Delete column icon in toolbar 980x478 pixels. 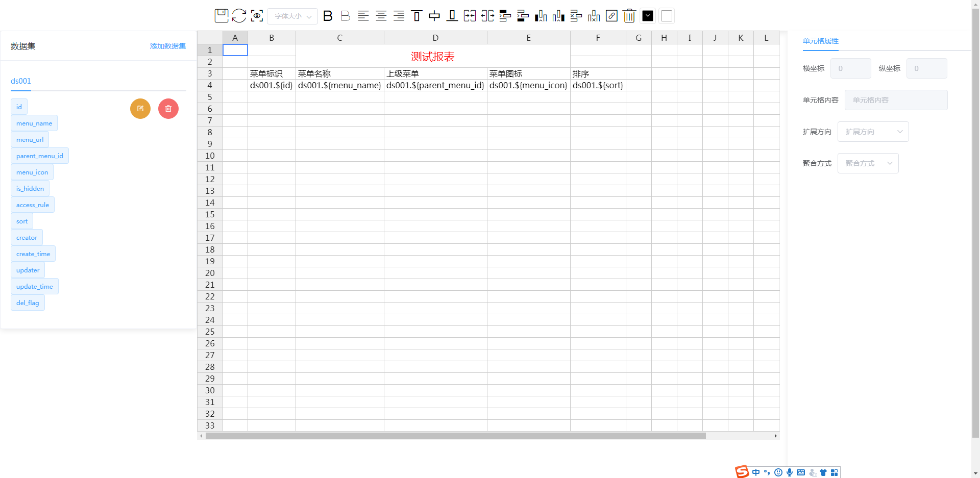coord(594,16)
